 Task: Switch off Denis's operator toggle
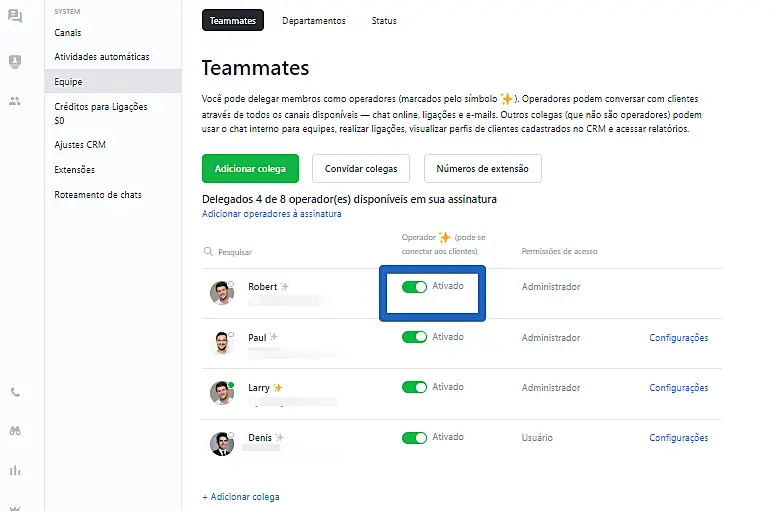[414, 438]
